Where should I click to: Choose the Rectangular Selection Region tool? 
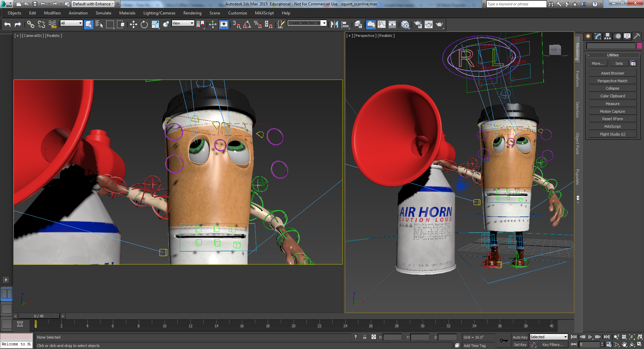tap(110, 24)
